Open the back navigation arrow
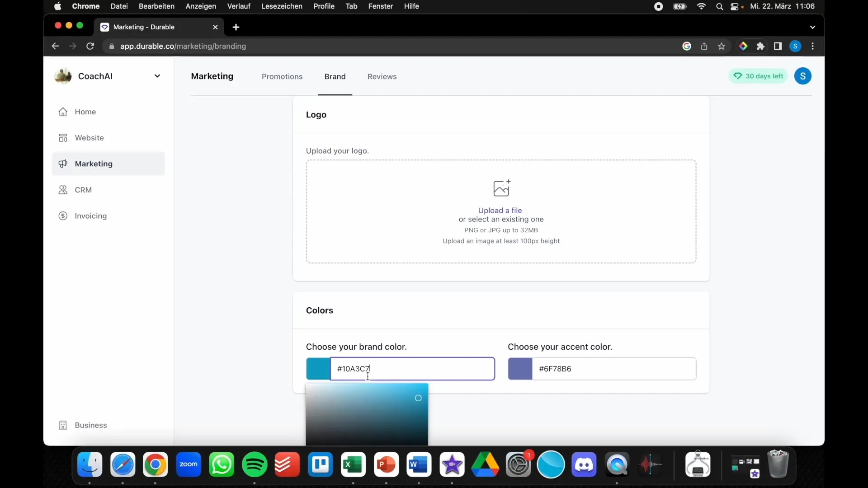 coord(55,46)
